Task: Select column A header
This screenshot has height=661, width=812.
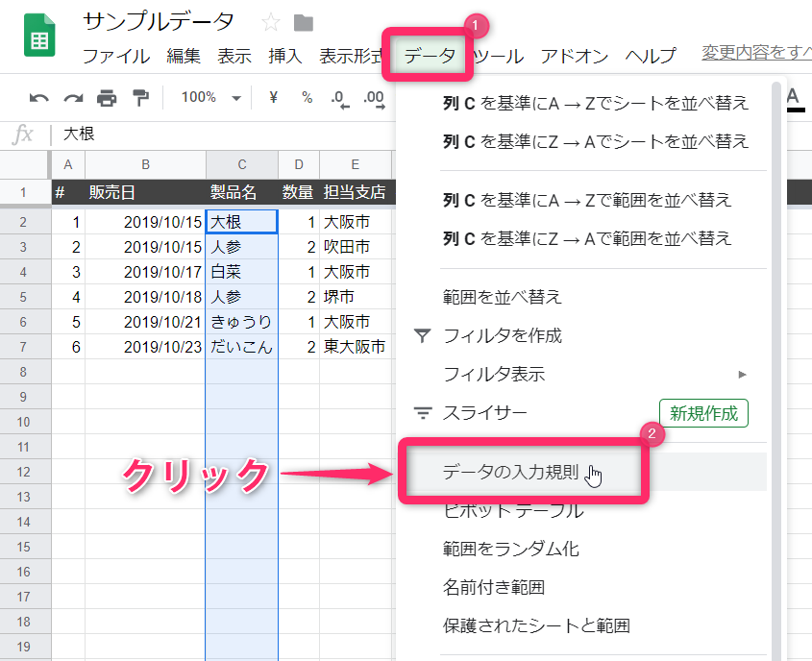Action: pos(68,164)
